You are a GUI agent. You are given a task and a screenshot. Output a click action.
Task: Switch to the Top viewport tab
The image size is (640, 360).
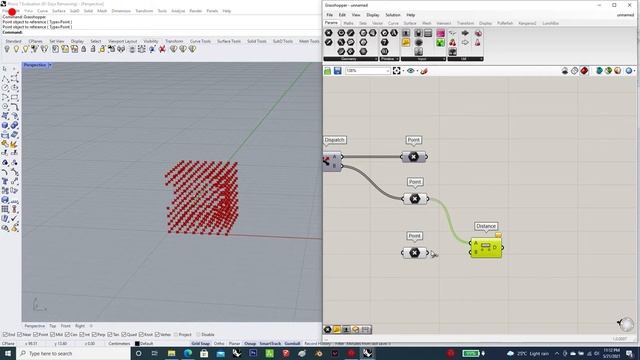pos(53,326)
